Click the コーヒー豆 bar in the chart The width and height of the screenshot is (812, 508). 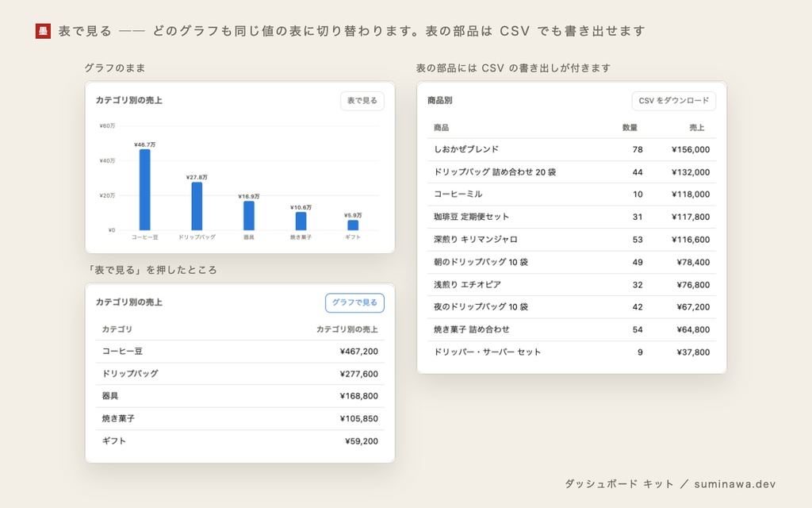pos(145,190)
